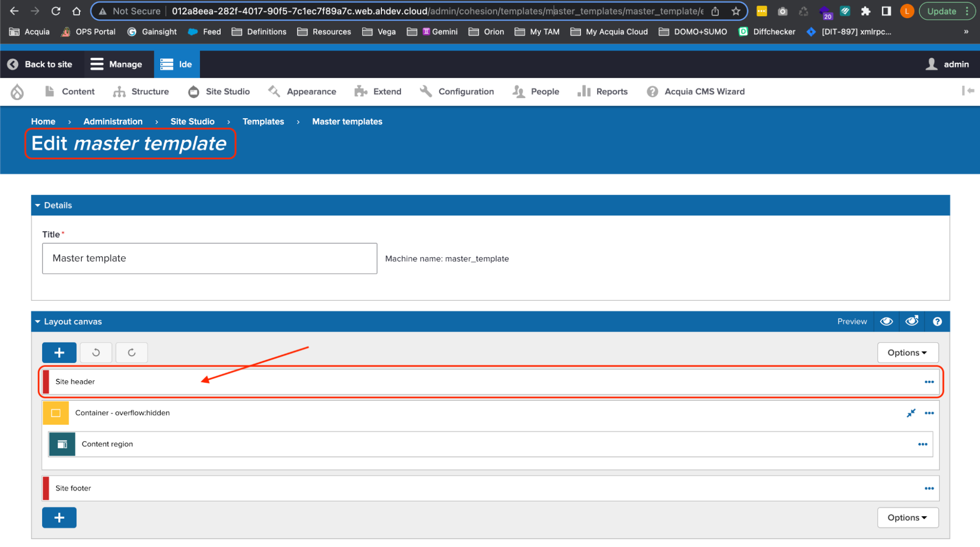Open the share page icon in address bar
Screen dimensions: 980x547
(x=715, y=11)
